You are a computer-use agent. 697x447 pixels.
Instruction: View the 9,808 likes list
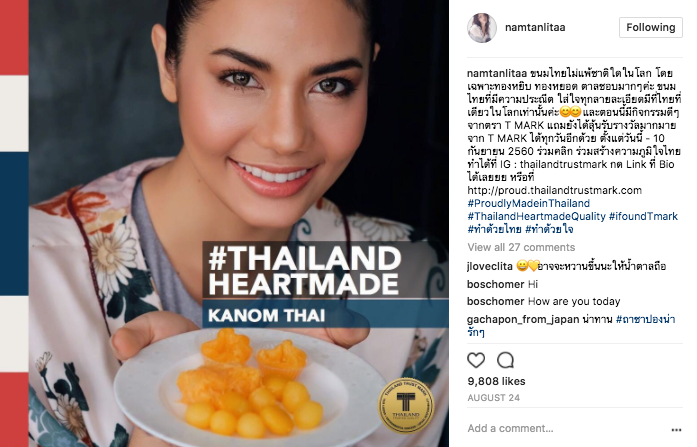(x=496, y=381)
